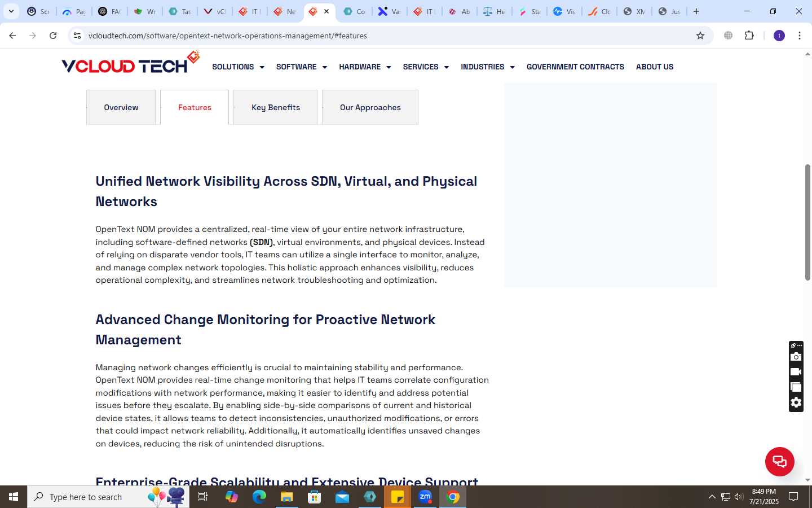Bookmark this page with the star icon
The width and height of the screenshot is (812, 508).
(x=700, y=36)
